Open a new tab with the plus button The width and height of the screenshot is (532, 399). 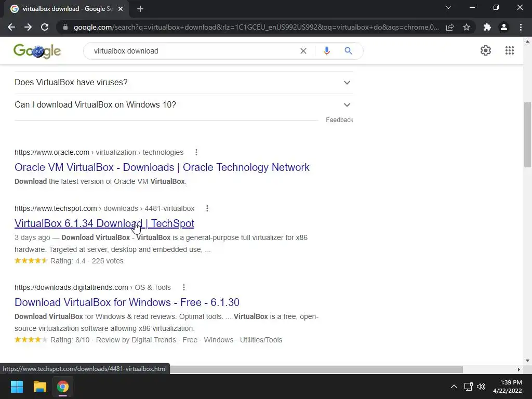[140, 9]
